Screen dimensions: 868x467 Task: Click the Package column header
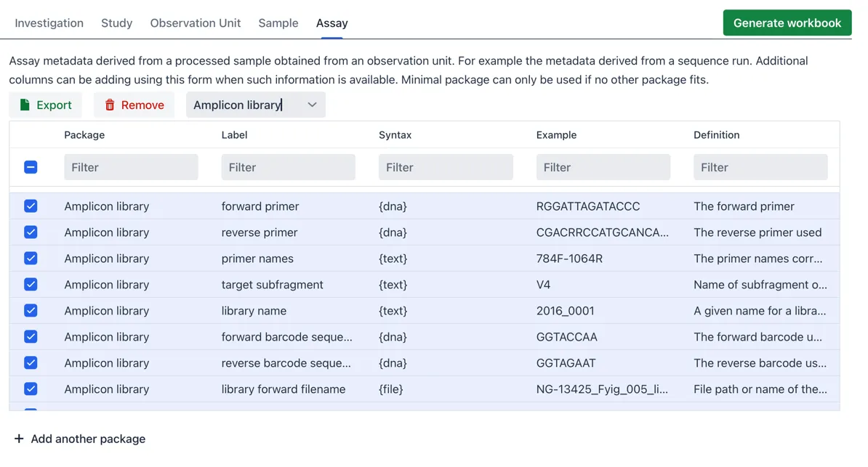84,135
